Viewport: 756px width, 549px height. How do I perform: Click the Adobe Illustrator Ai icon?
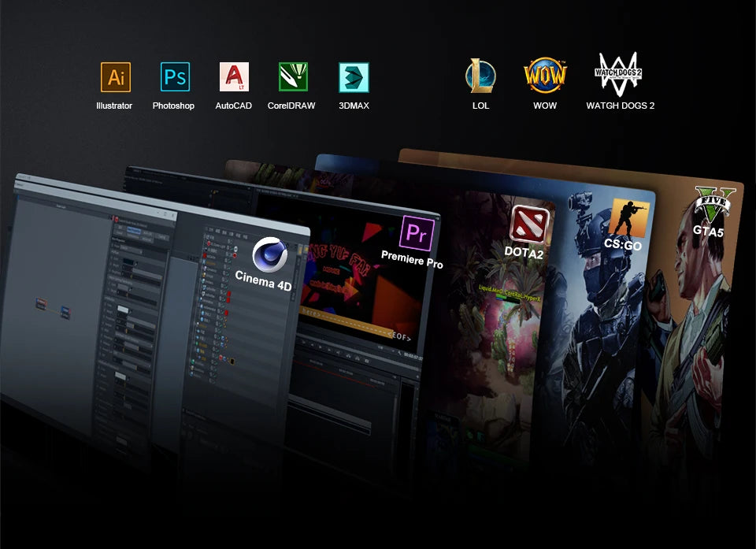coord(116,77)
